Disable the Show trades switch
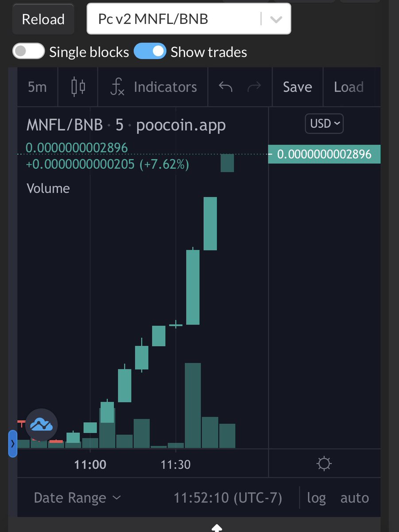This screenshot has height=532, width=399. (x=150, y=51)
